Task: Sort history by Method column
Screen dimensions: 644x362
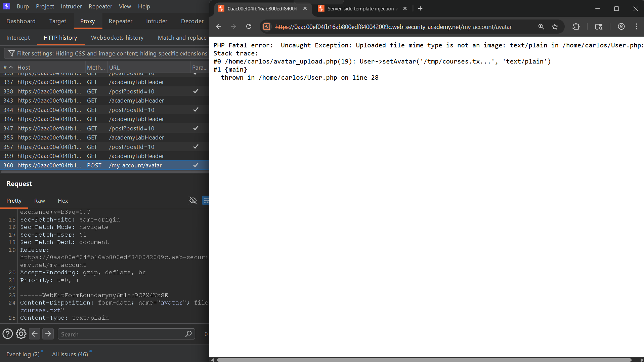Action: [96, 67]
